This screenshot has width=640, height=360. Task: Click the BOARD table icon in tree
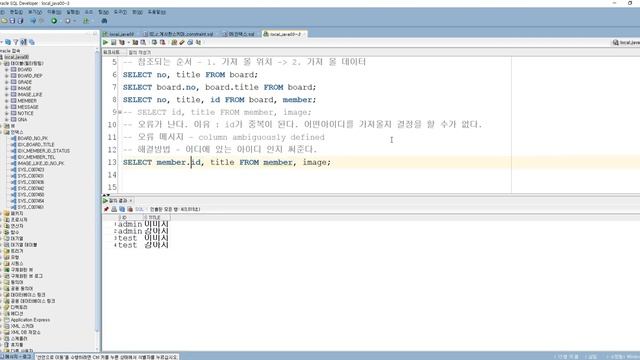tap(13, 69)
